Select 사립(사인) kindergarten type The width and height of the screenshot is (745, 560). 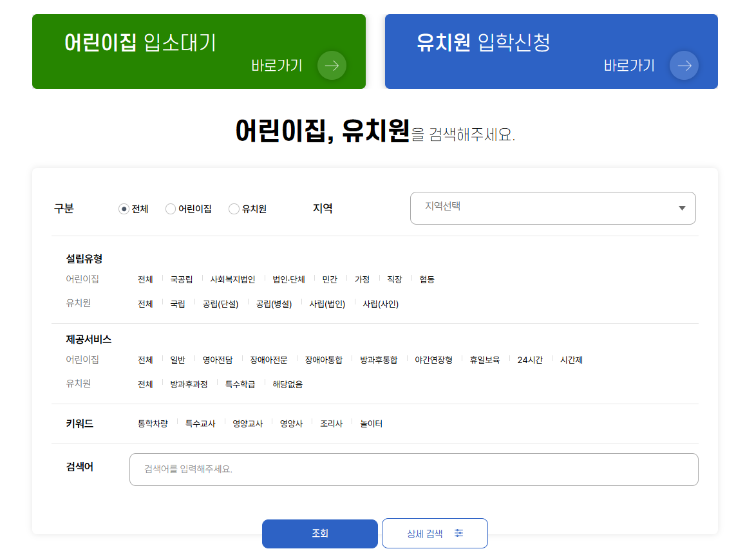(x=381, y=304)
